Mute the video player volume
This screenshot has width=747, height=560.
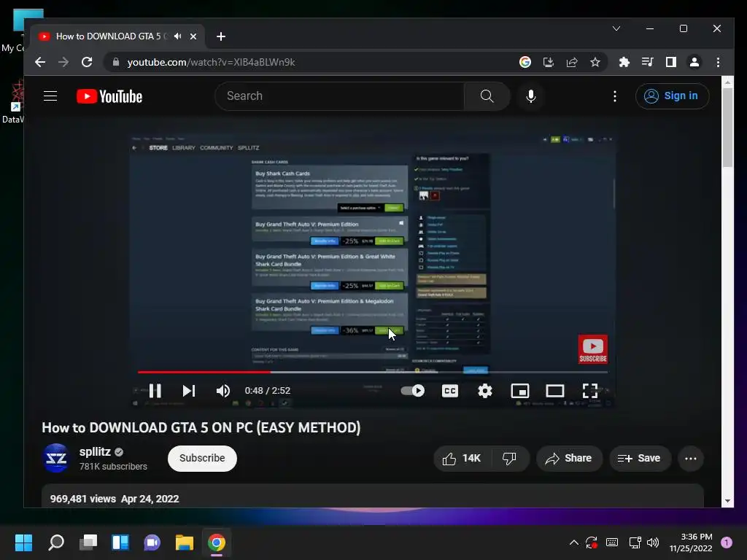222,391
